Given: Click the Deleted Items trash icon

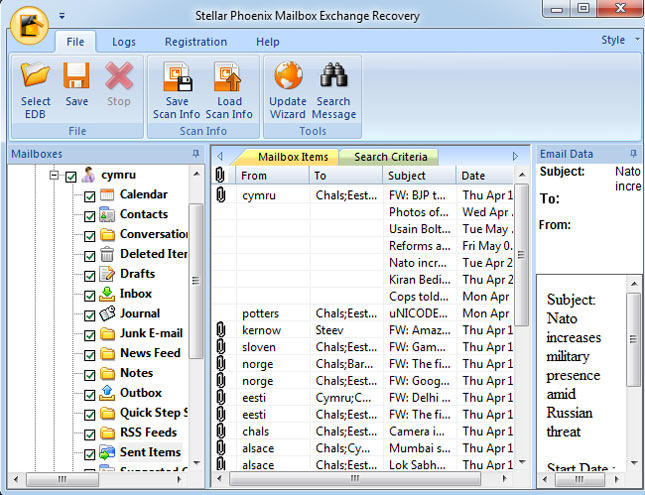Looking at the screenshot, I should coord(107,254).
